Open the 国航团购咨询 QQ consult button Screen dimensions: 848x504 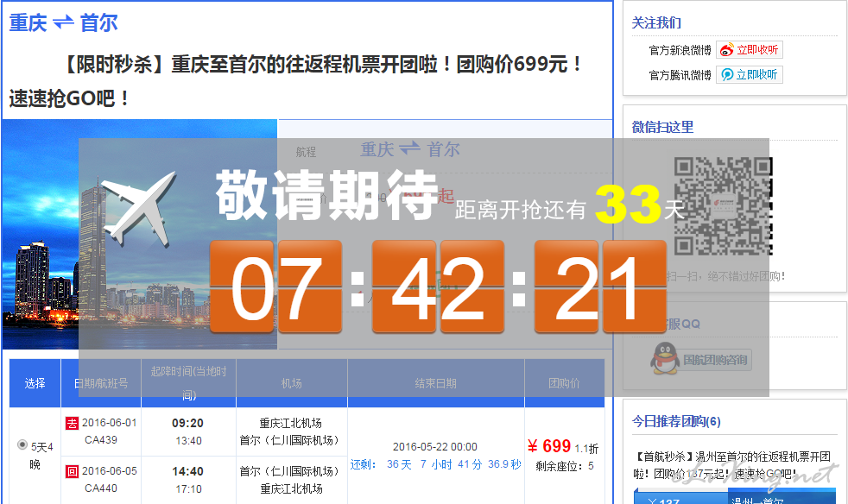pos(715,360)
